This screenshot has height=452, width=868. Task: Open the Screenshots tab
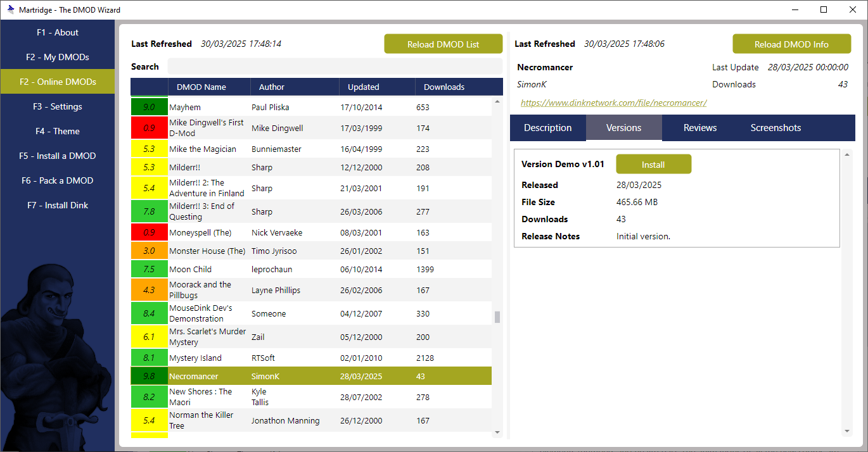775,128
